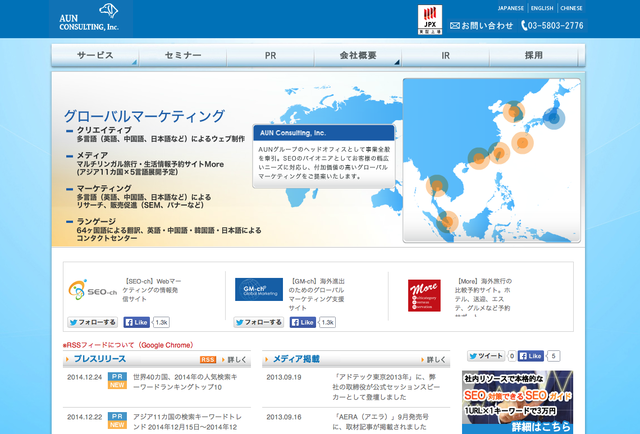The image size is (640, 434).
Task: Click the PR tag on the 2014.12.22 item
Action: (117, 416)
